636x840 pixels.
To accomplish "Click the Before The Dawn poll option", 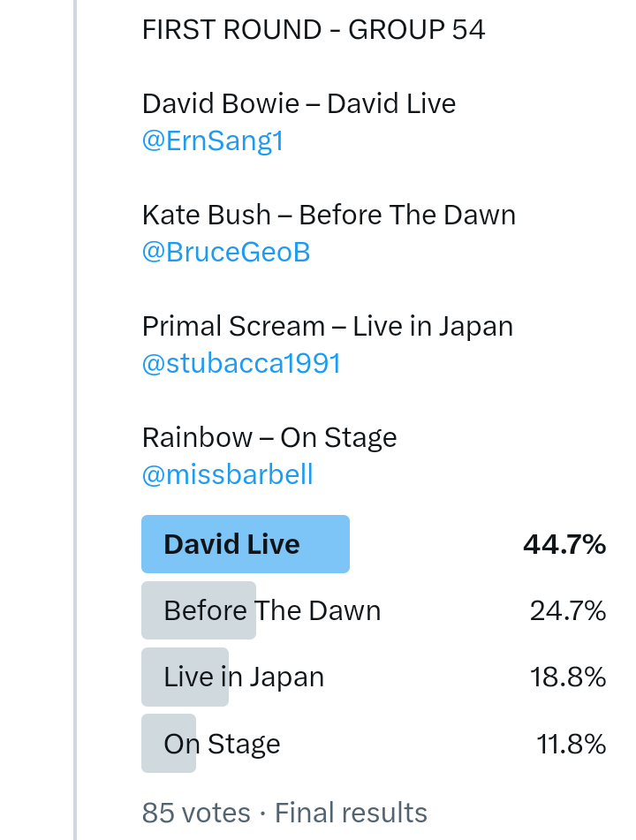I will 272,610.
